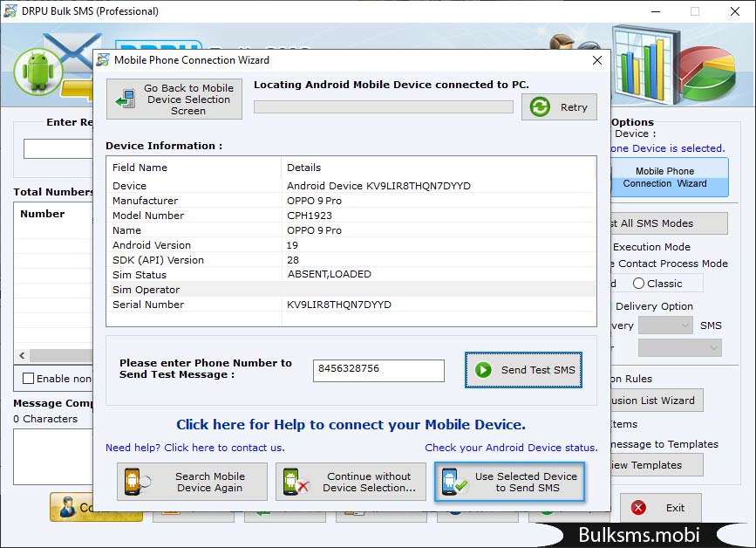Minimize the DRPU Bulk SMS window
Image resolution: width=756 pixels, height=548 pixels.
[x=655, y=11]
